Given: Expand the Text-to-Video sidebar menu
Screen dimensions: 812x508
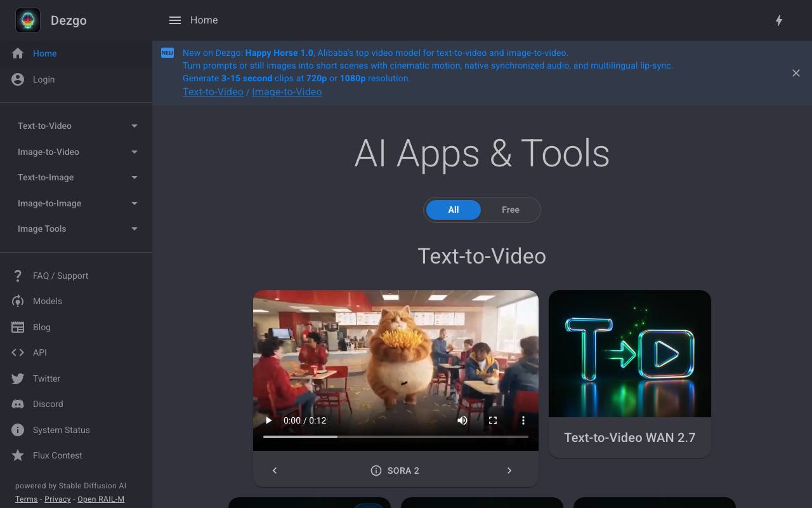Looking at the screenshot, I should (x=76, y=126).
